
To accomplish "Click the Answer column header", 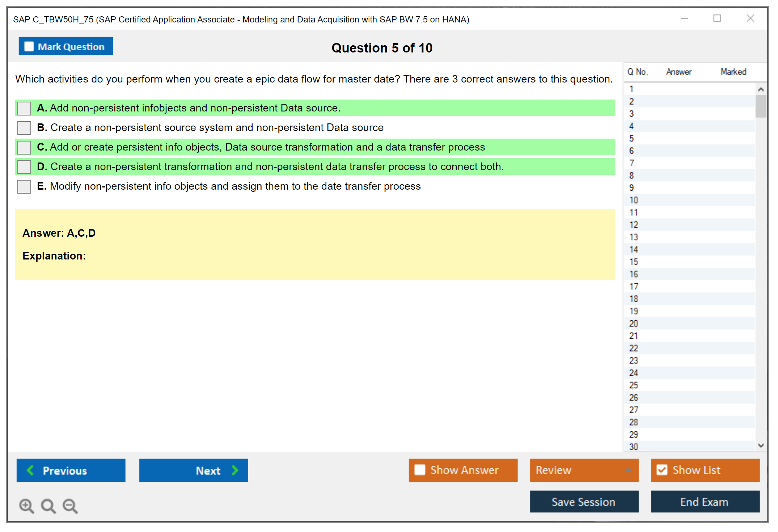I will [678, 72].
